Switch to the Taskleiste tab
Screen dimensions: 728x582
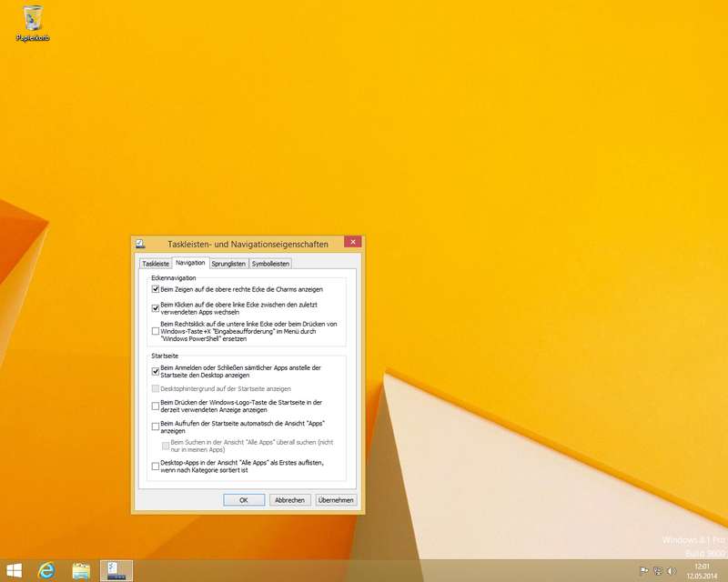156,263
